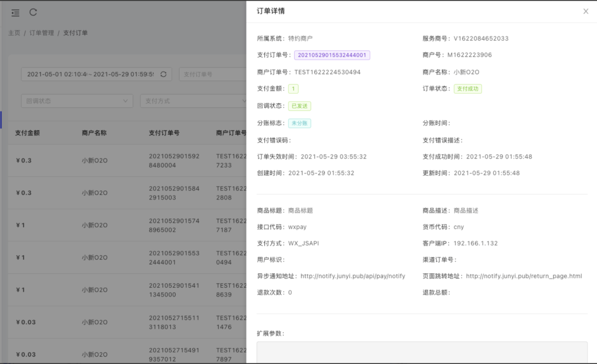This screenshot has height=364, width=597.
Task: Select table row with order 20210529015928480004
Action: point(127,161)
